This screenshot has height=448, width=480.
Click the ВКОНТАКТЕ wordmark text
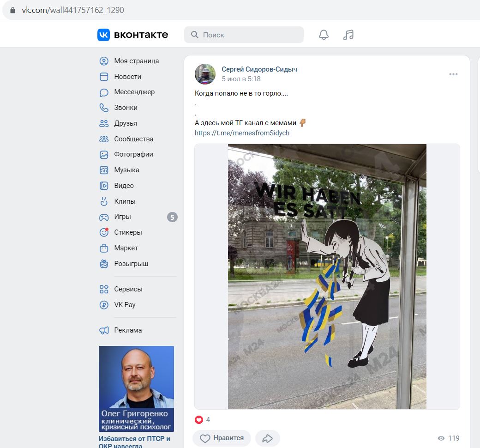coord(141,35)
